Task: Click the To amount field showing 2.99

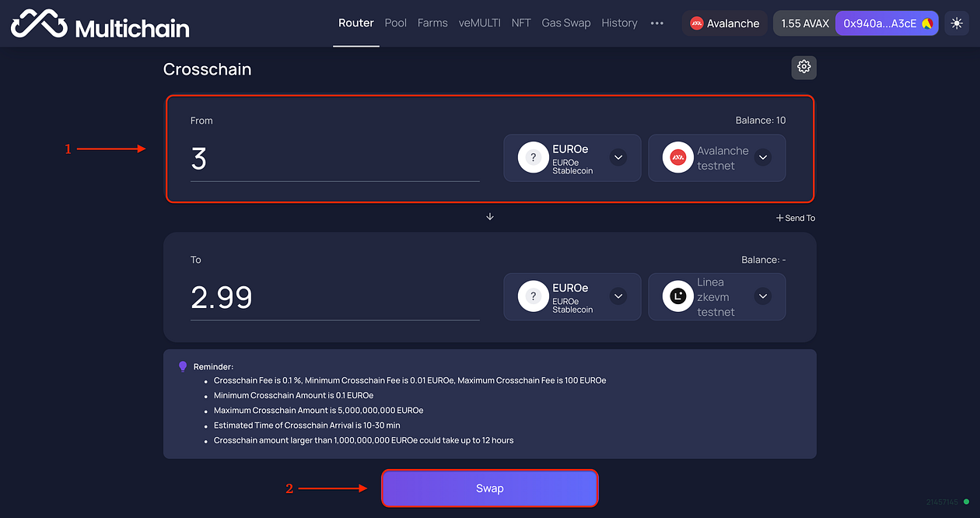Action: coord(335,298)
